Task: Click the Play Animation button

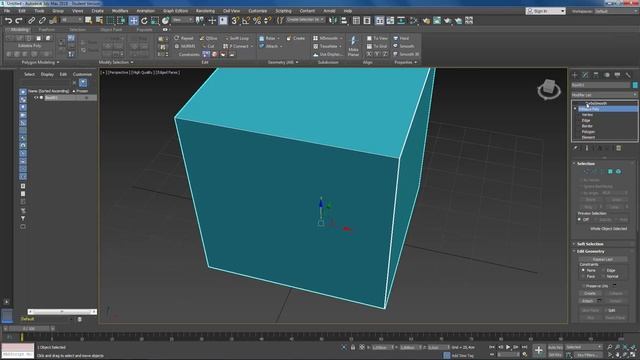Action: tap(508, 347)
